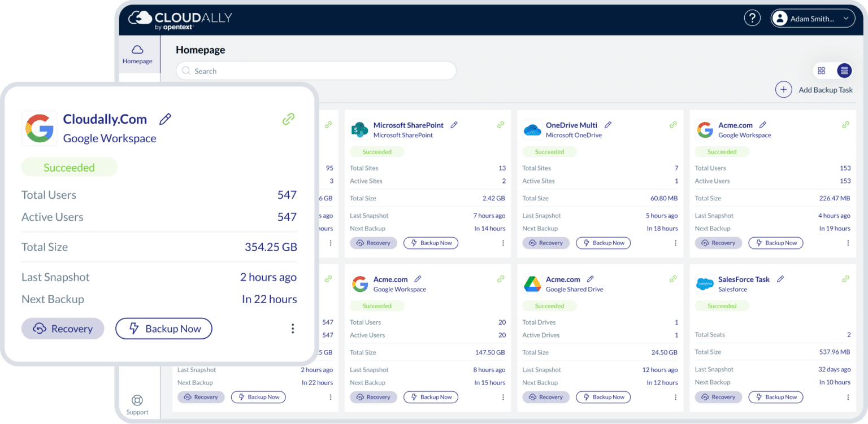Click the OneDrive icon on OneDrive Multi card
Viewport: 868px width, 424px height.
point(532,130)
